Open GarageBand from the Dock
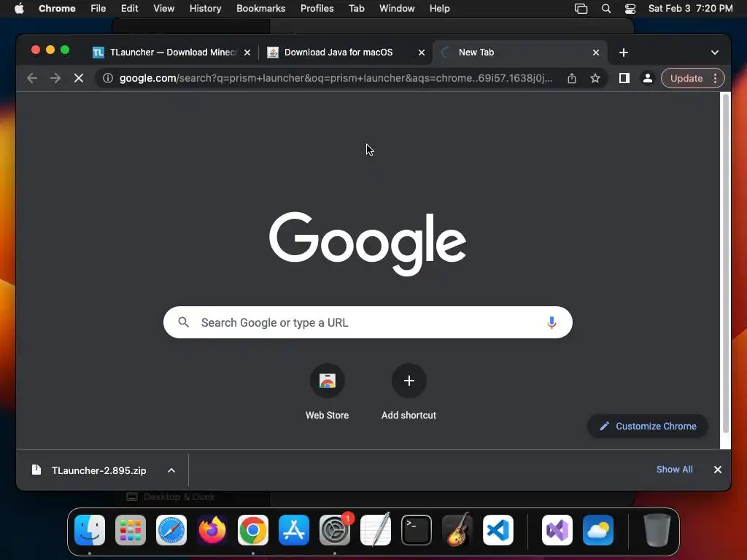The image size is (747, 560). (457, 530)
